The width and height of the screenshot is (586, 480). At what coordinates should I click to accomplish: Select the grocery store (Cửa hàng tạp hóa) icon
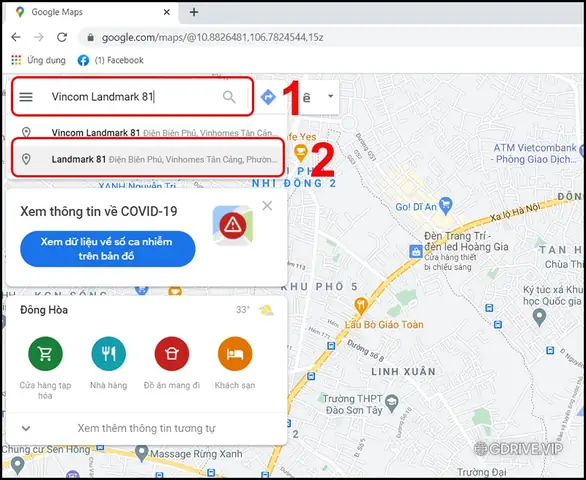[x=45, y=353]
